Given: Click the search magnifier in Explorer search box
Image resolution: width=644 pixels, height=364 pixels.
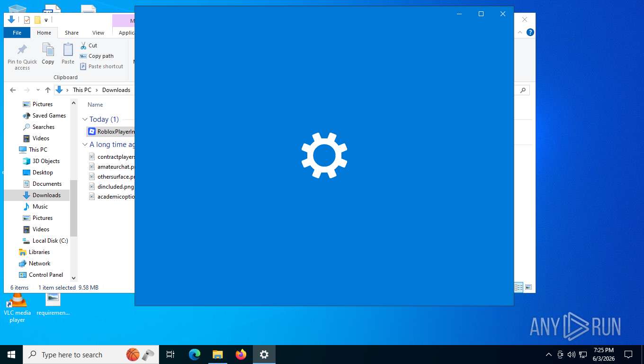Looking at the screenshot, I should point(523,90).
